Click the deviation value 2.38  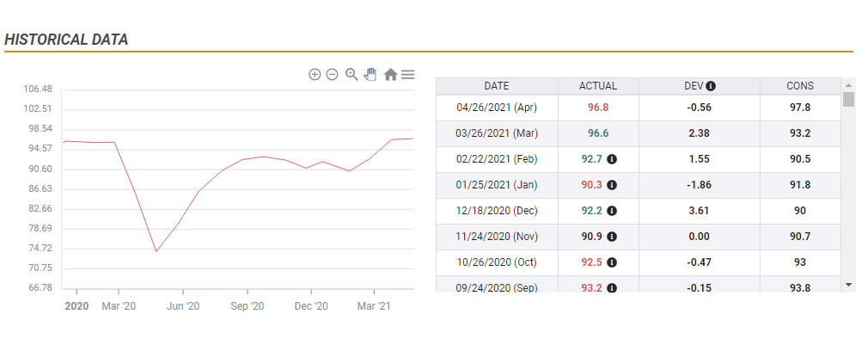[x=699, y=133]
